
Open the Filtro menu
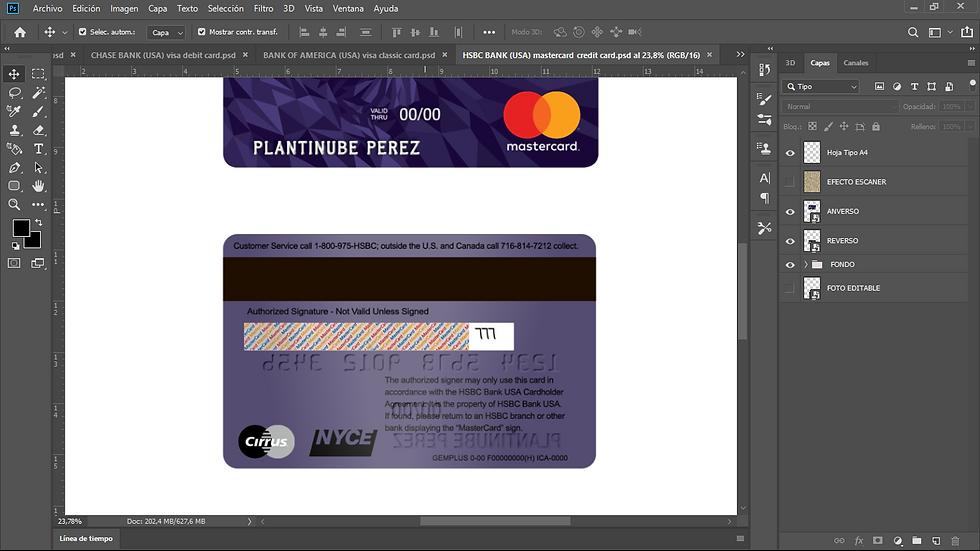pyautogui.click(x=263, y=9)
